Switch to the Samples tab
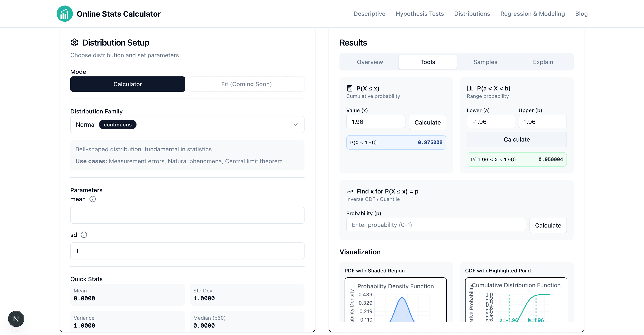 [485, 62]
